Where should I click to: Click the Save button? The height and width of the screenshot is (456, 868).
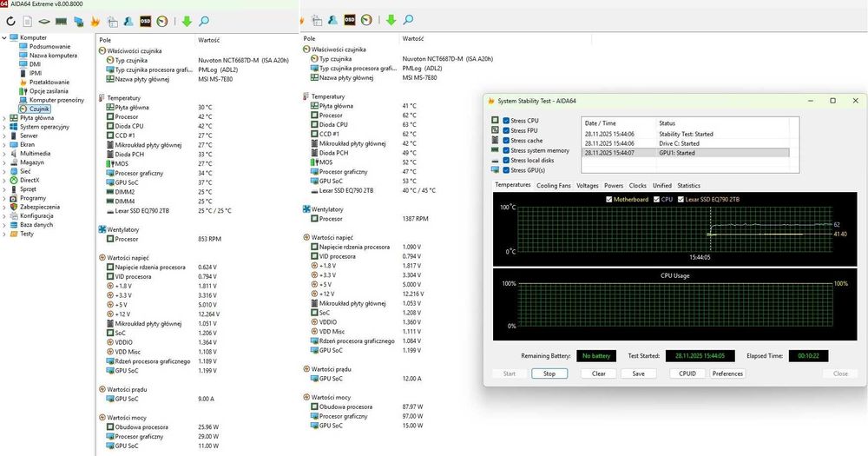[x=638, y=373]
